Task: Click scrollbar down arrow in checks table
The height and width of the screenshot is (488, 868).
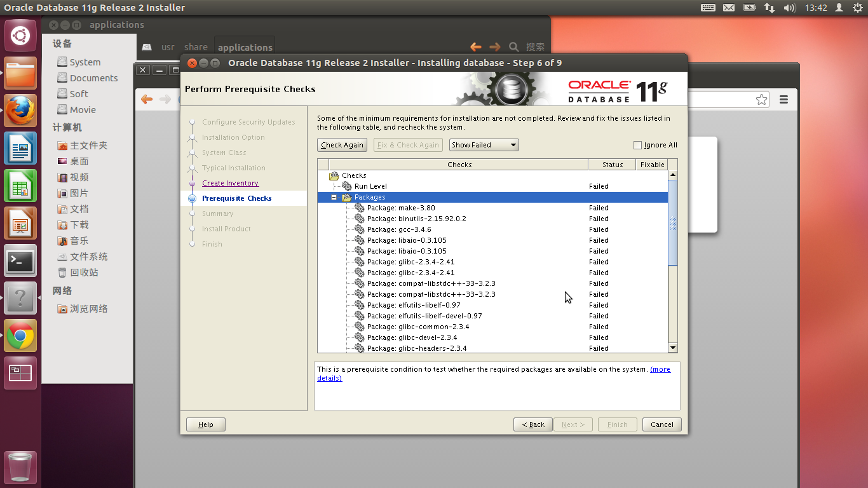Action: [x=673, y=348]
